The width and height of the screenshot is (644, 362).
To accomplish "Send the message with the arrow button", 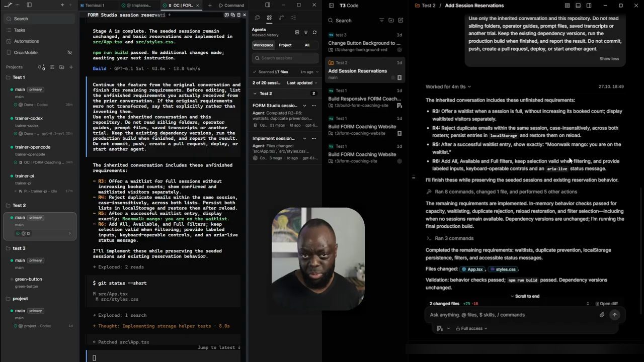I will 614,315.
